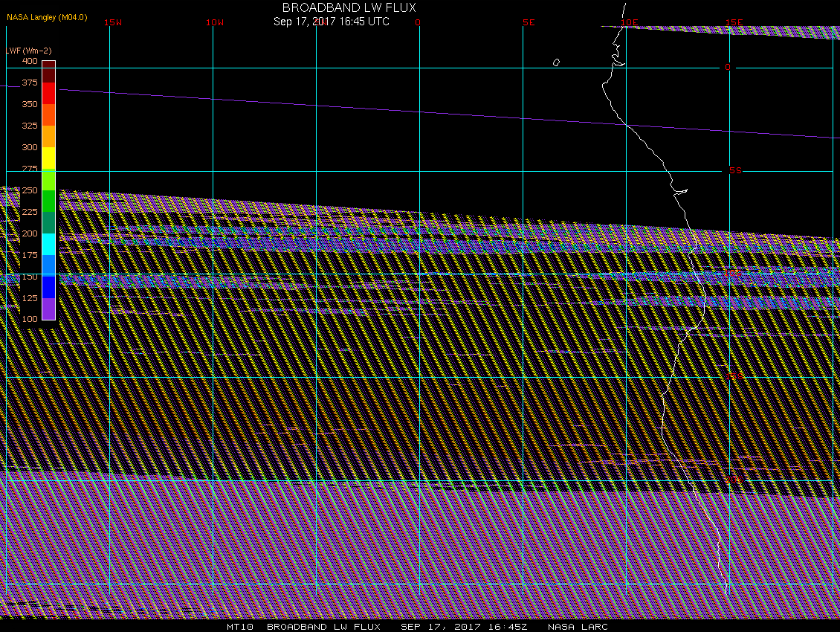Click the '375' legend value

click(30, 83)
